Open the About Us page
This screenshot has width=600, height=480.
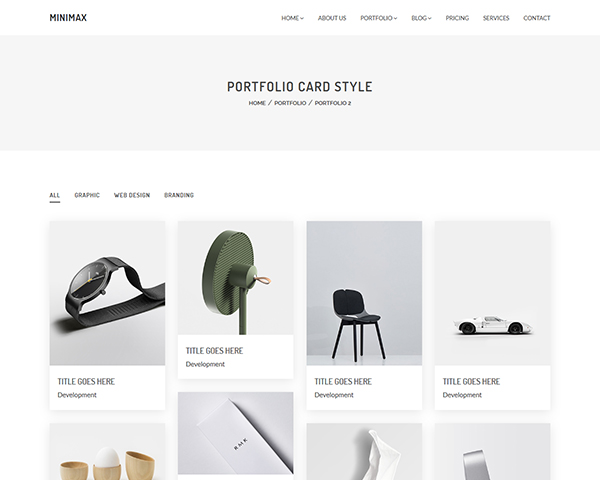(332, 18)
